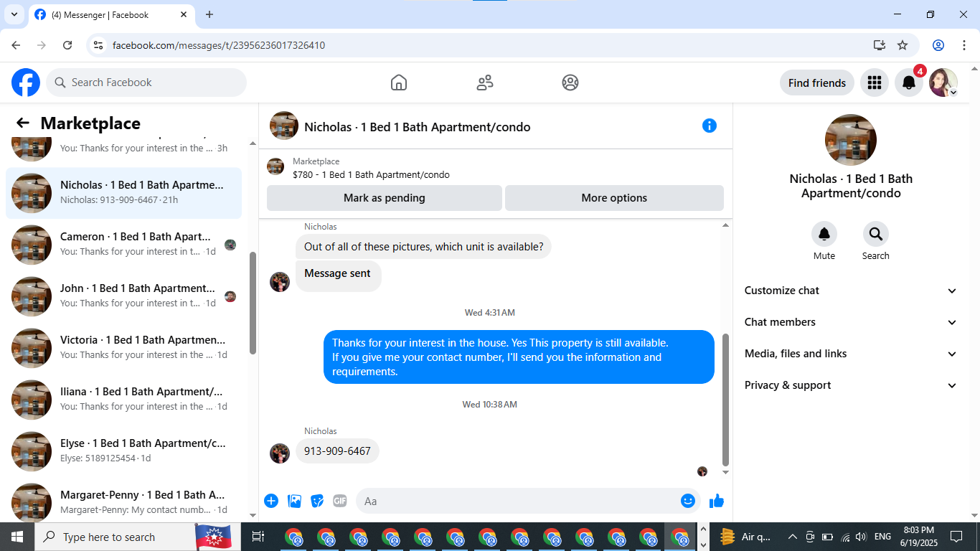The width and height of the screenshot is (980, 551).
Task: Select the Nicholas conversation in list
Action: coord(123,193)
